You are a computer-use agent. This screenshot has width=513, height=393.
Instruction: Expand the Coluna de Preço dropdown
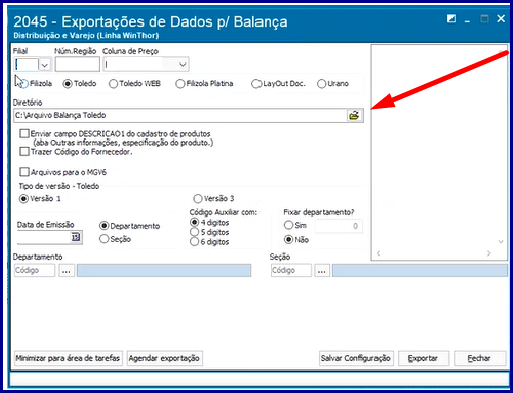182,64
